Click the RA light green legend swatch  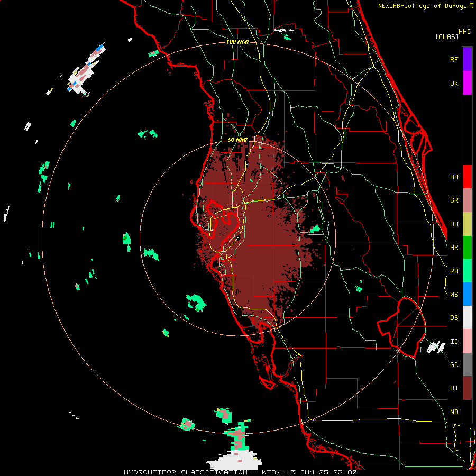(x=467, y=271)
